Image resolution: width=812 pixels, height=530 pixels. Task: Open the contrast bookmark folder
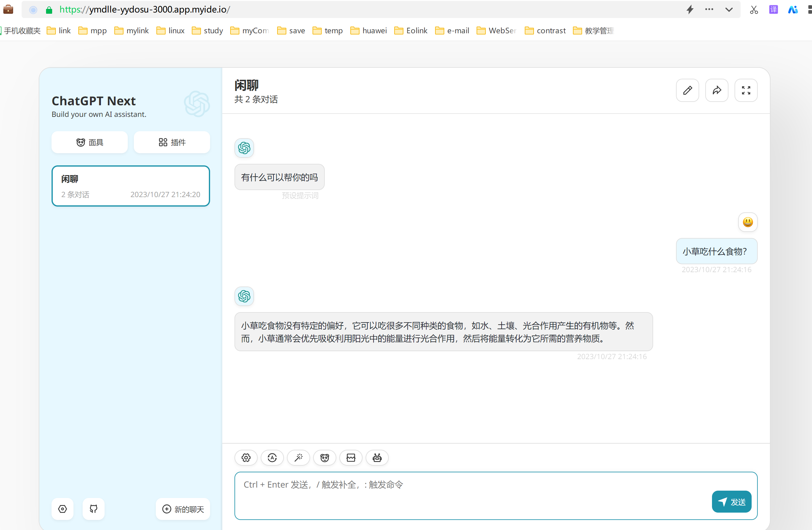tap(545, 31)
